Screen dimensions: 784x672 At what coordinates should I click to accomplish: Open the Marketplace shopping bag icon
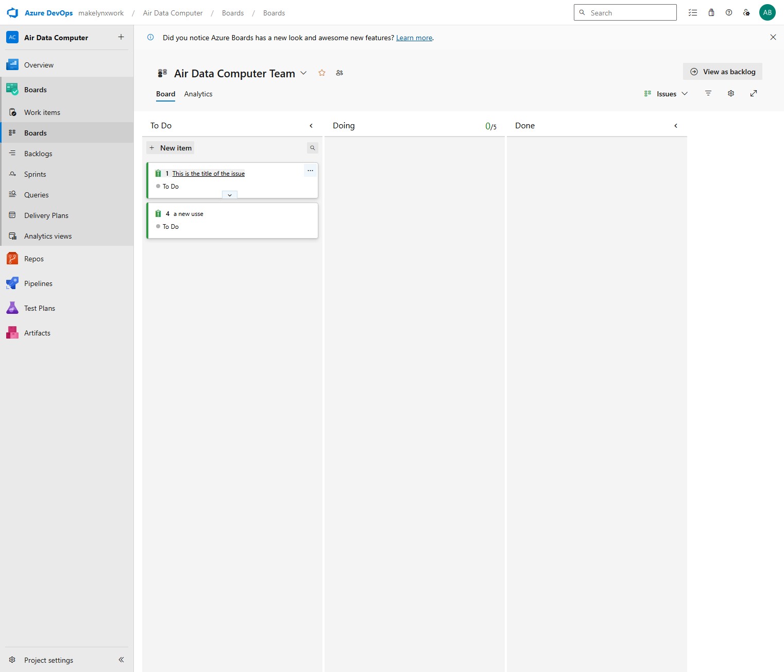[x=711, y=13]
